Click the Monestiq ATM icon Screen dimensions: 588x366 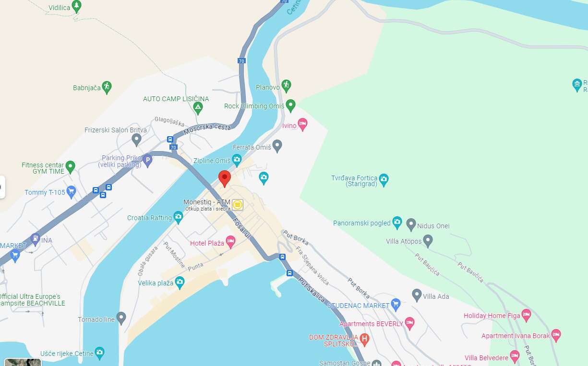[238, 205]
